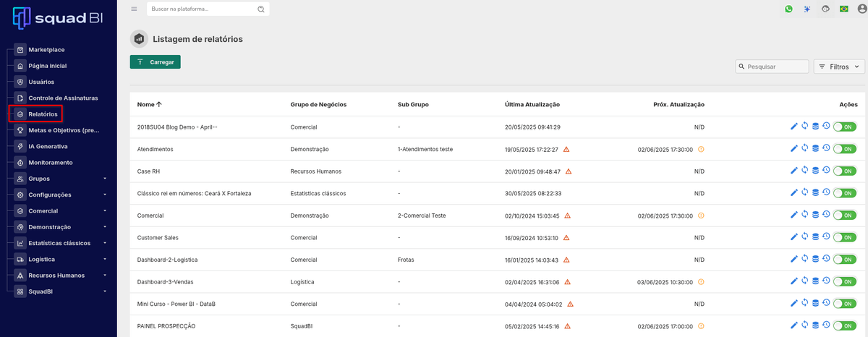Refresh the Case RH report
The width and height of the screenshot is (868, 337).
(804, 171)
